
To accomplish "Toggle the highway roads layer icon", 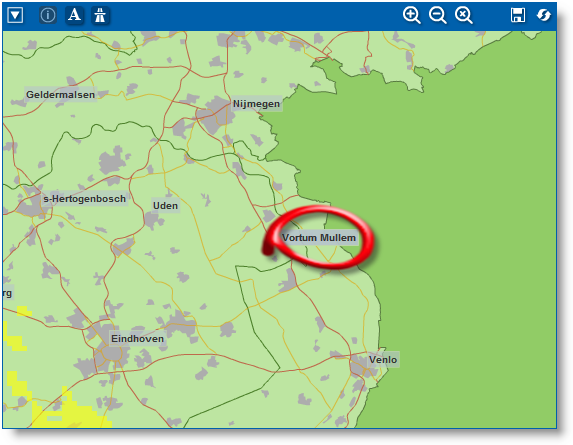I will point(100,15).
